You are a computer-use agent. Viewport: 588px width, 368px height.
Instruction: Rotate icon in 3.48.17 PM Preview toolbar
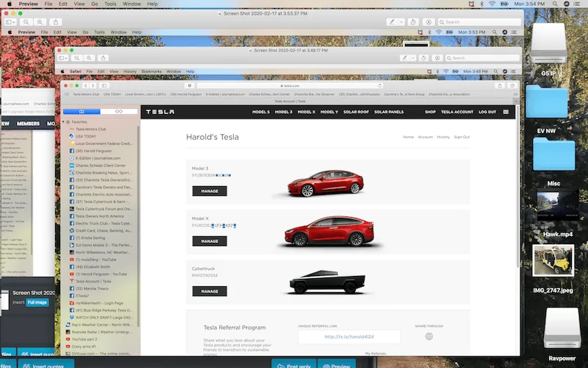point(423,58)
